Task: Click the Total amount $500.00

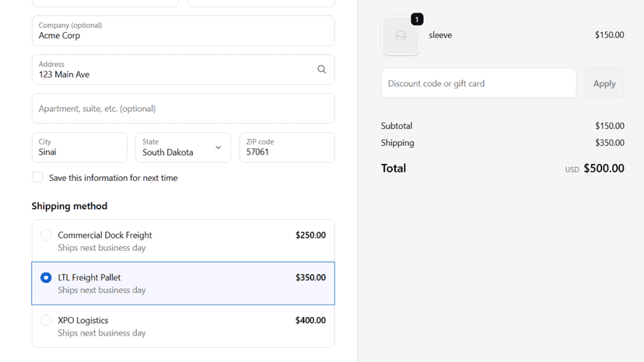Action: point(604,169)
